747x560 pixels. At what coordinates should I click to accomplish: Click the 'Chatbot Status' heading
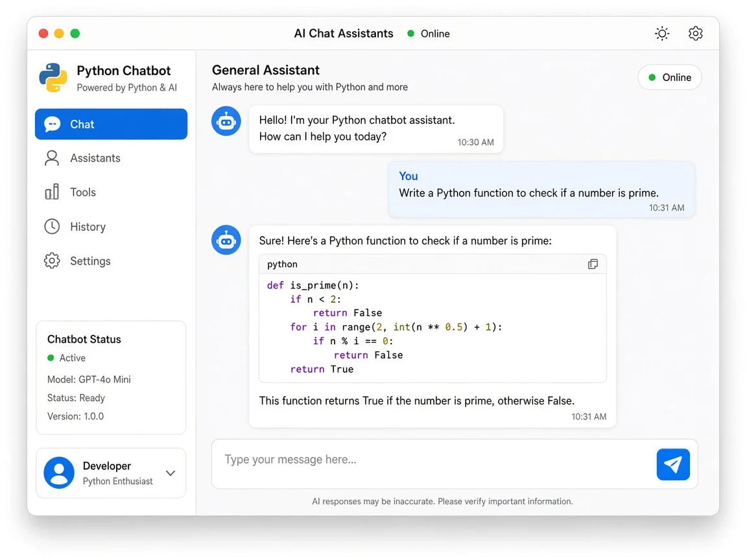[84, 340]
